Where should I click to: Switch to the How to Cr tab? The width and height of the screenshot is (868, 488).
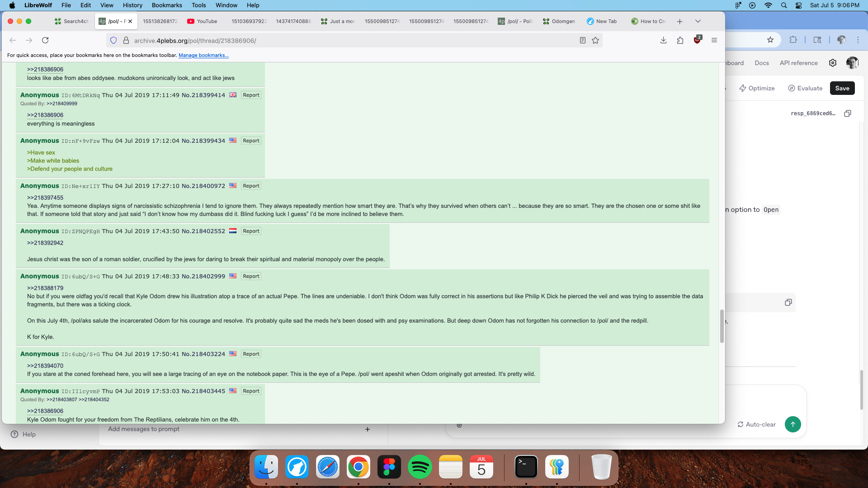[648, 21]
